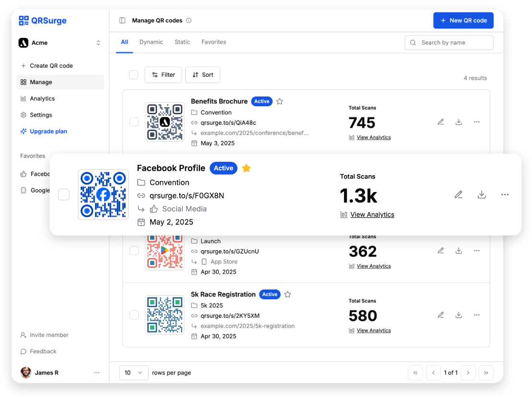532x397 pixels.
Task: Select the Benefits Brochure row checkbox
Action: click(x=133, y=122)
